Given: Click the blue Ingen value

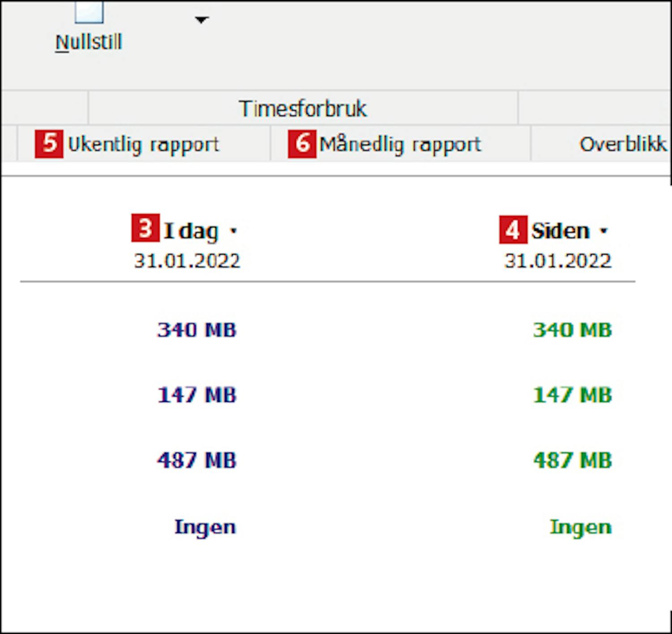Looking at the screenshot, I should tap(205, 527).
